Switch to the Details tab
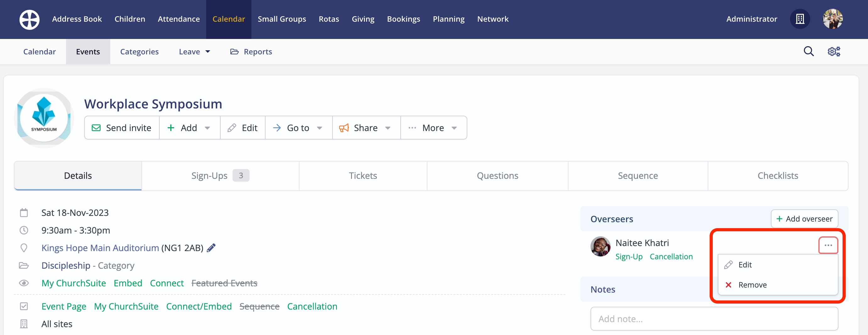 tap(78, 176)
